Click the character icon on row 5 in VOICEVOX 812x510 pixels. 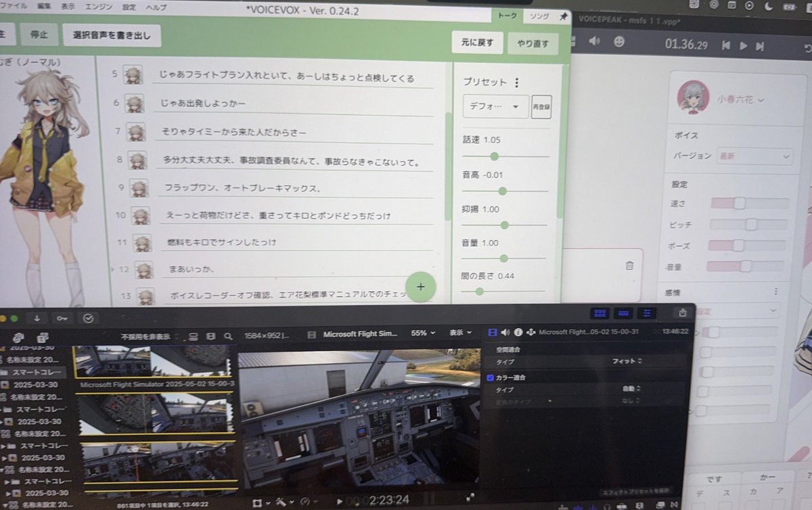click(x=133, y=75)
